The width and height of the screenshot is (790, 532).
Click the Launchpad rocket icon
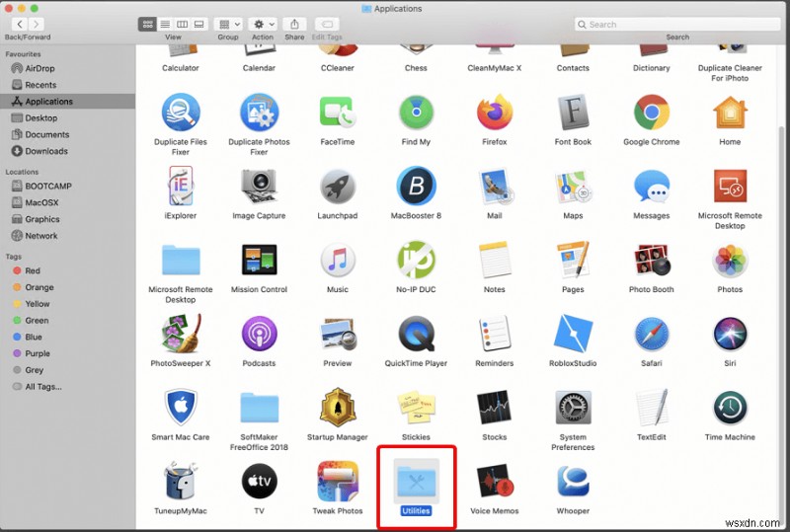point(338,187)
